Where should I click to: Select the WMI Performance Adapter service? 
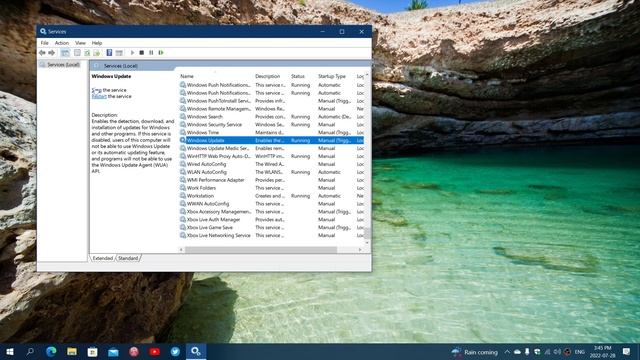point(271,180)
